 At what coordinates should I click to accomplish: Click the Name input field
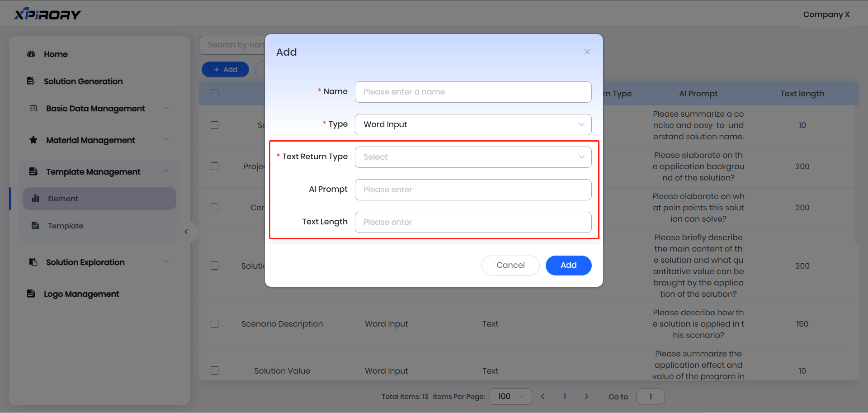pos(473,92)
